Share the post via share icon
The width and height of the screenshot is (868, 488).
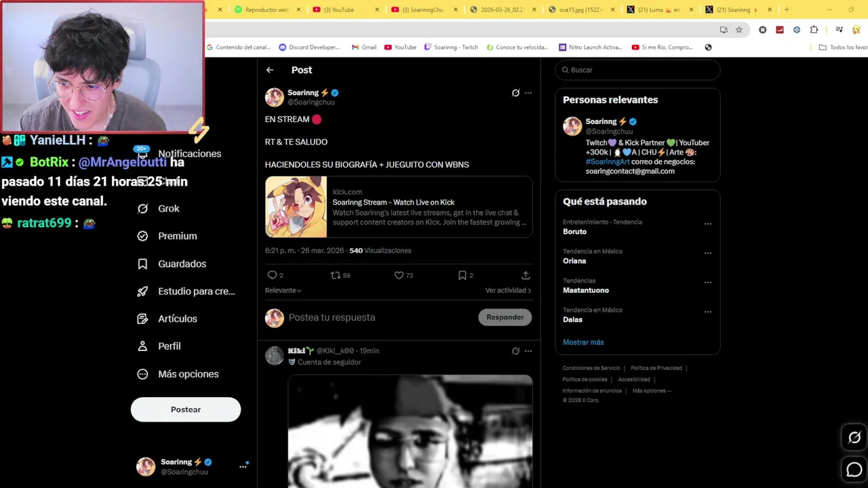(526, 275)
